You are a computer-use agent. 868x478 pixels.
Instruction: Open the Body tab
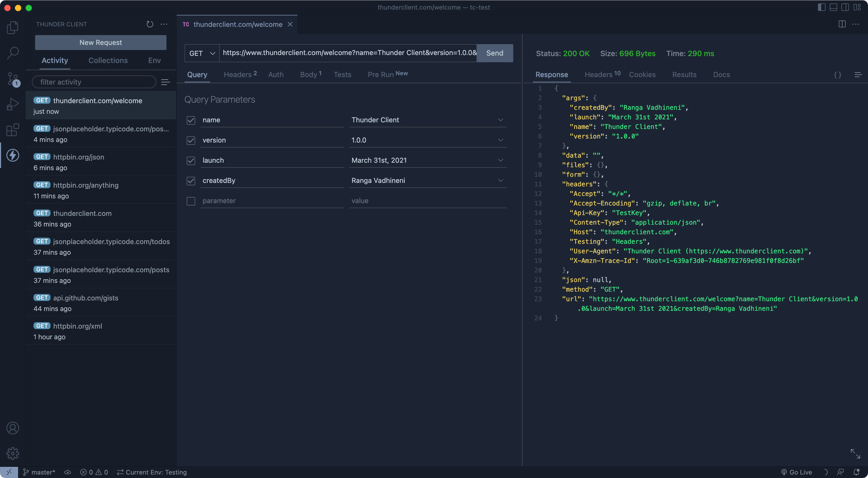point(311,74)
